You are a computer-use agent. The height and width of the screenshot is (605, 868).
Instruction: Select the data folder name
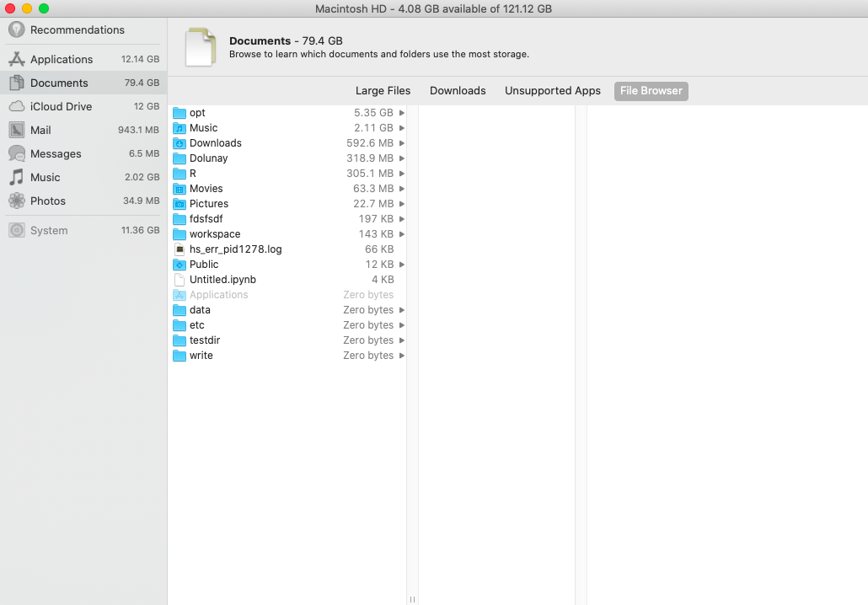click(200, 310)
